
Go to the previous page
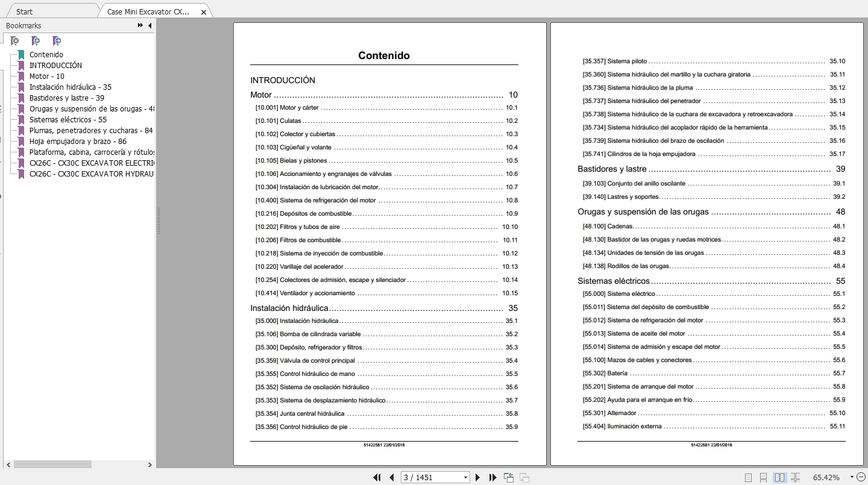(392, 477)
